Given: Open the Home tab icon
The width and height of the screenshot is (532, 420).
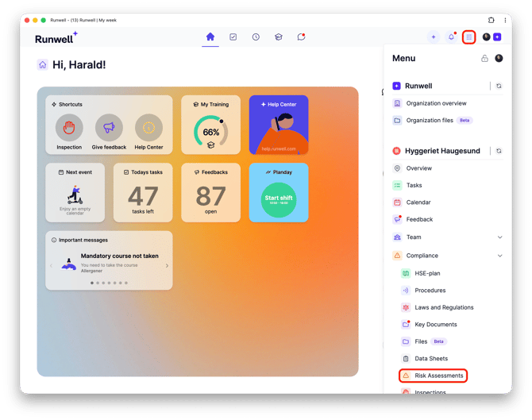Looking at the screenshot, I should pyautogui.click(x=210, y=37).
